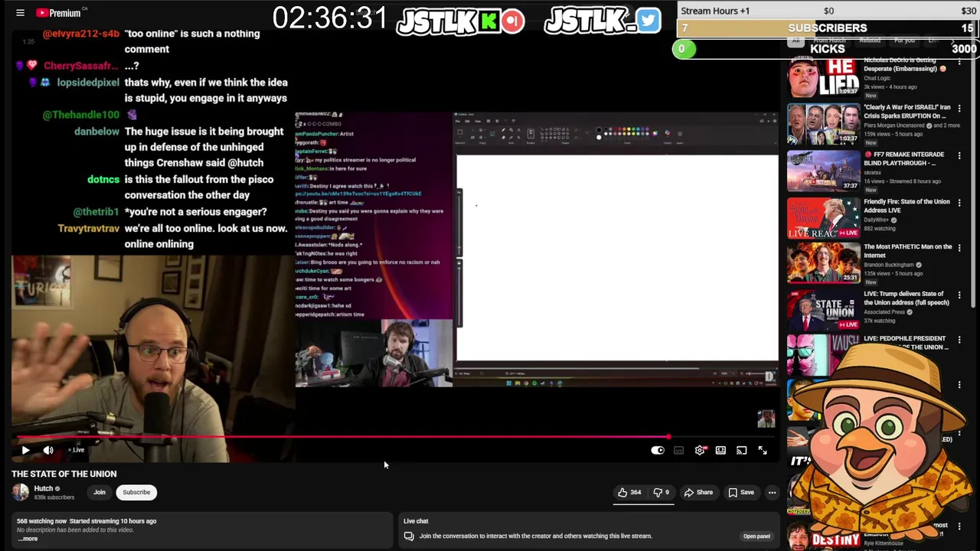Open options menu for PEDOPHILE PRESIDENT live video
This screenshot has height=551, width=980.
[959, 340]
